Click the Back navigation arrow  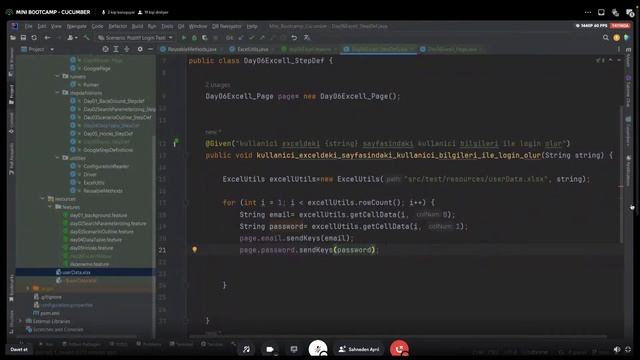pyautogui.click(x=47, y=38)
